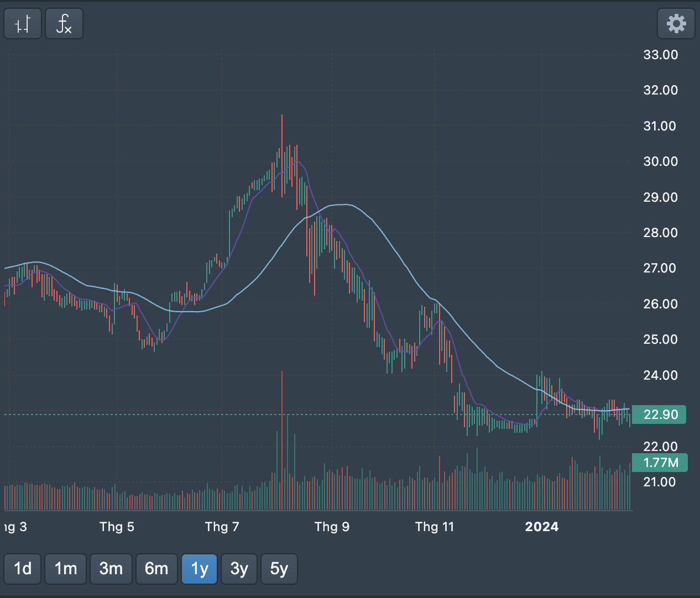
Task: Open the fx indicators menu
Action: [x=64, y=24]
